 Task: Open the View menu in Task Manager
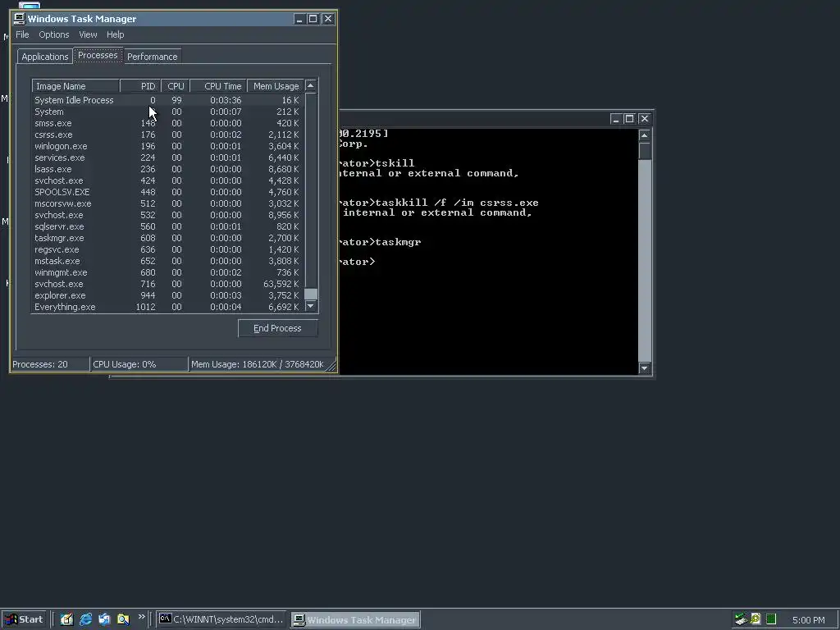[88, 34]
